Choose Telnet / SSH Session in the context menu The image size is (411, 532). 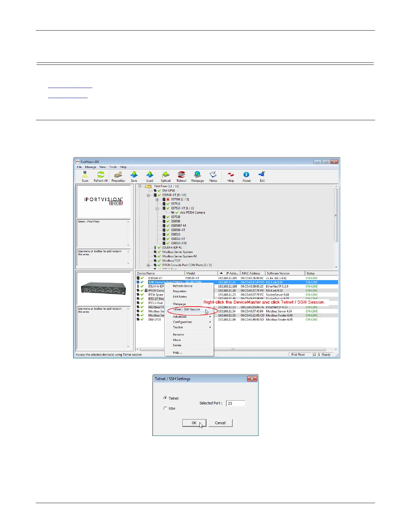click(x=189, y=309)
